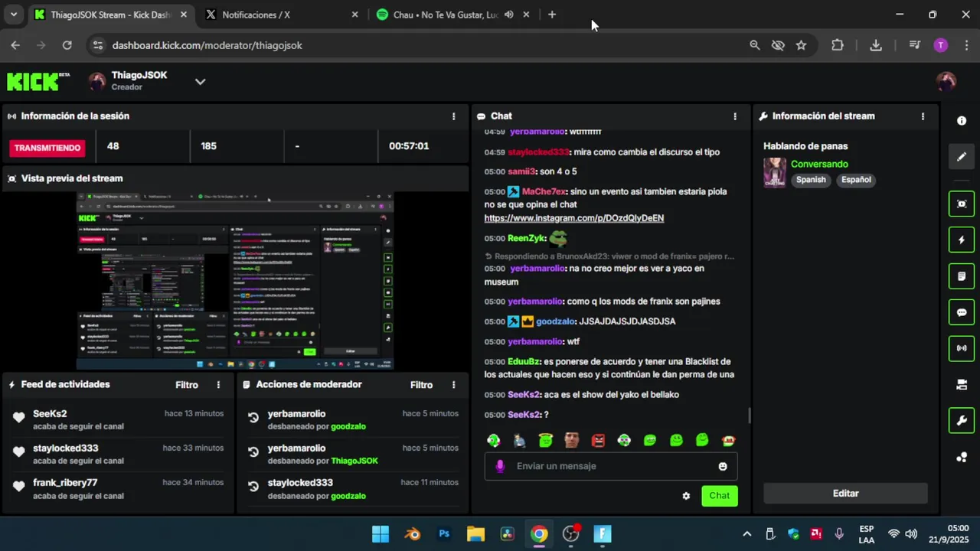980x551 pixels.
Task: Open the Windows Start menu
Action: coord(381,534)
